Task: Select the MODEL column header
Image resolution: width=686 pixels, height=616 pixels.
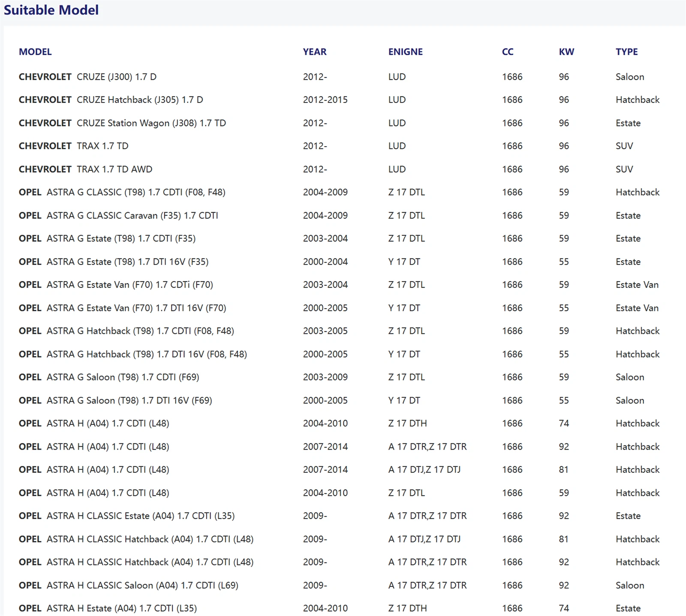Action: tap(35, 52)
